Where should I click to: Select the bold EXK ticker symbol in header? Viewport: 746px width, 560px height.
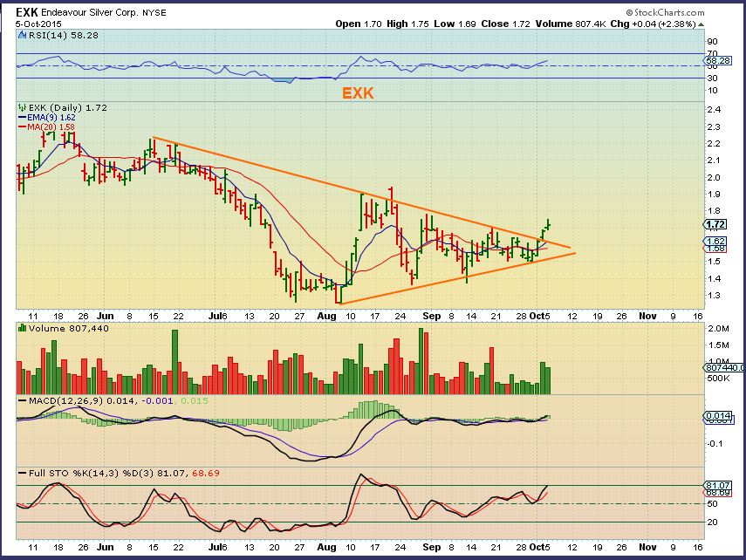[27, 12]
